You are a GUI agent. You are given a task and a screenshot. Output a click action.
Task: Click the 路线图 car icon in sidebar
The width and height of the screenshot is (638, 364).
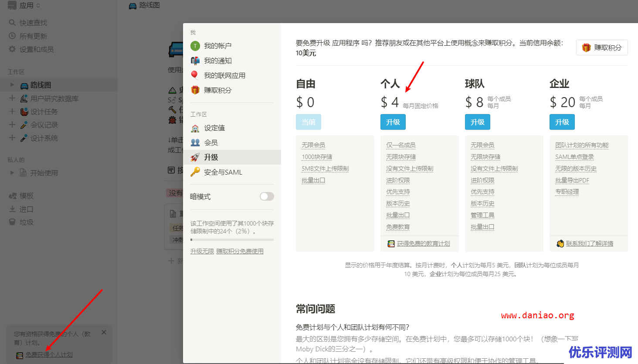coord(24,85)
